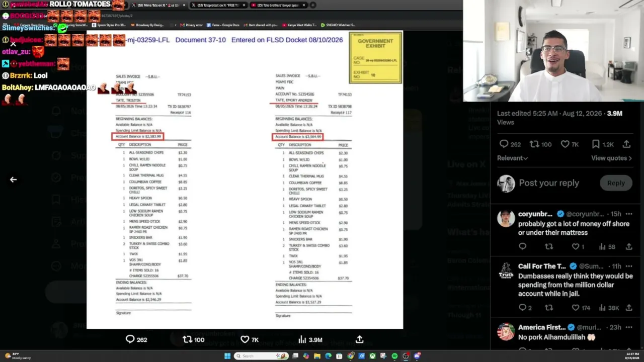Open the 'Kanye West Walks T...' bookmark
This screenshot has height=362, width=644.
click(300, 25)
